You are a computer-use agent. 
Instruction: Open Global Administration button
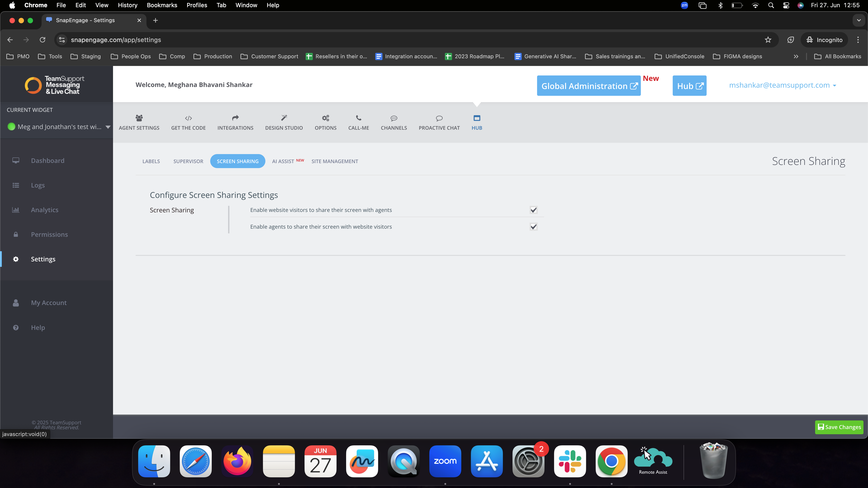tap(589, 86)
